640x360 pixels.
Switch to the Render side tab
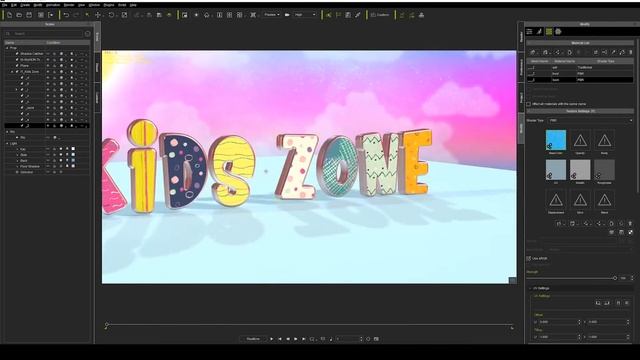521,37
